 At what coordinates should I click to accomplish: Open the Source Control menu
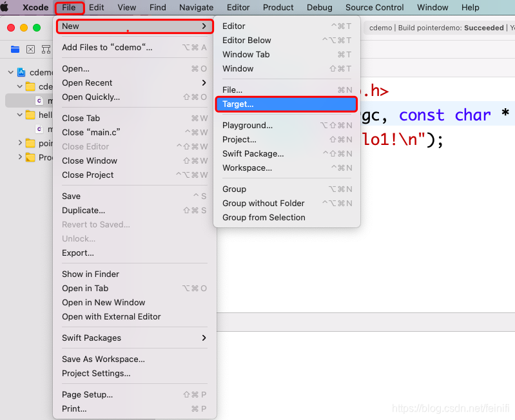coord(374,7)
